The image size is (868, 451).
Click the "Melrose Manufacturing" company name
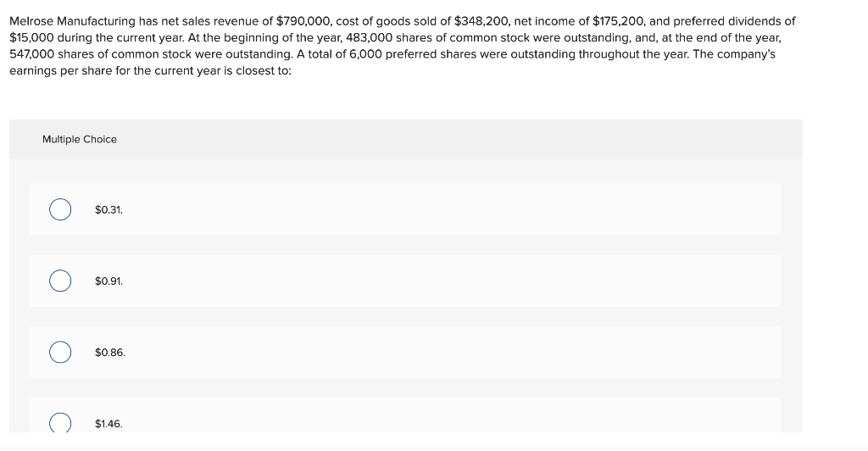(73, 21)
